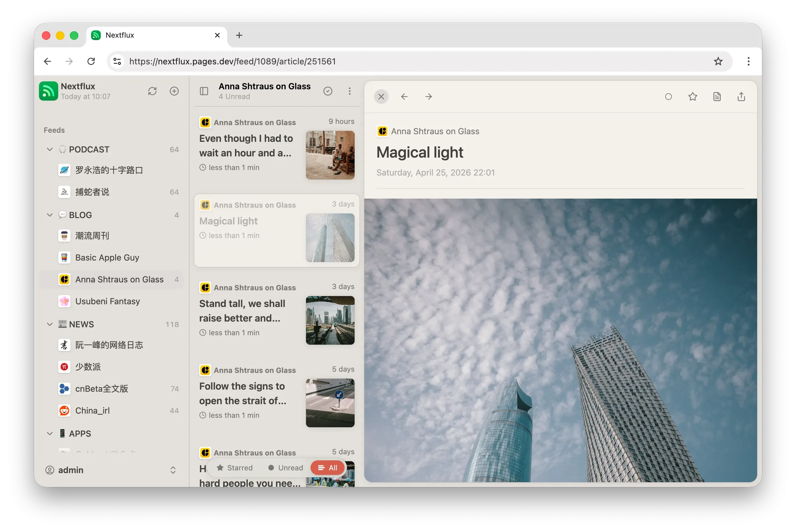The height and width of the screenshot is (532, 796).
Task: Open 潮流周刊 feed
Action: point(111,236)
